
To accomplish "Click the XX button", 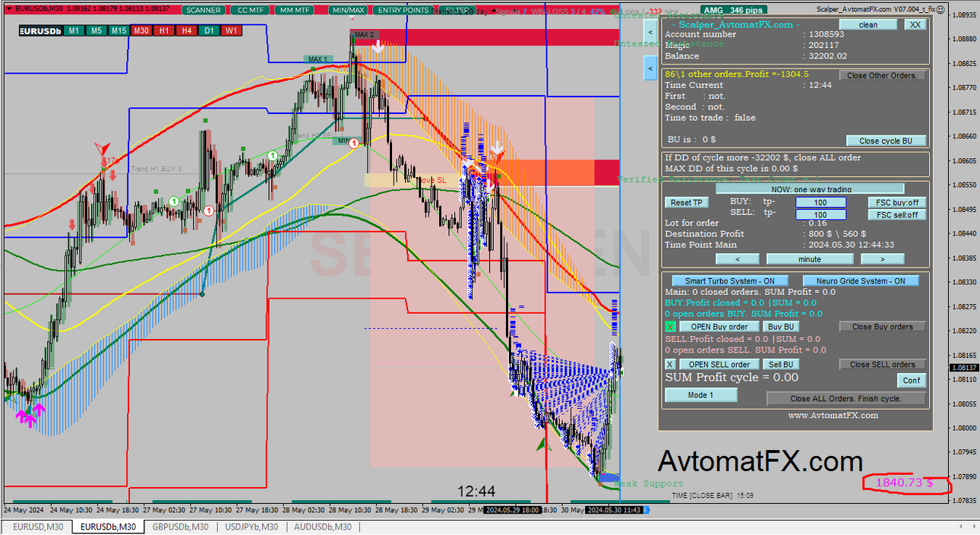I will coord(915,24).
